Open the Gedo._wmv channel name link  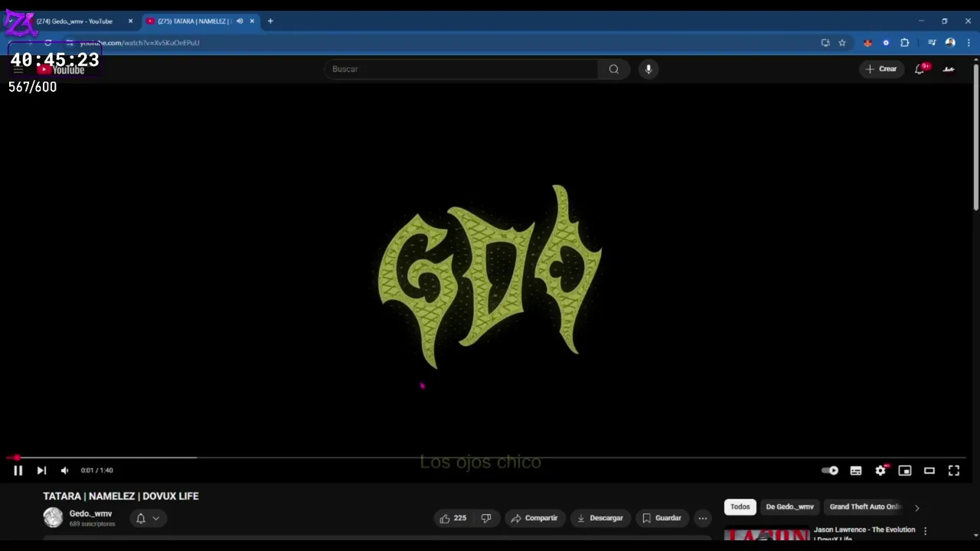[x=90, y=514]
